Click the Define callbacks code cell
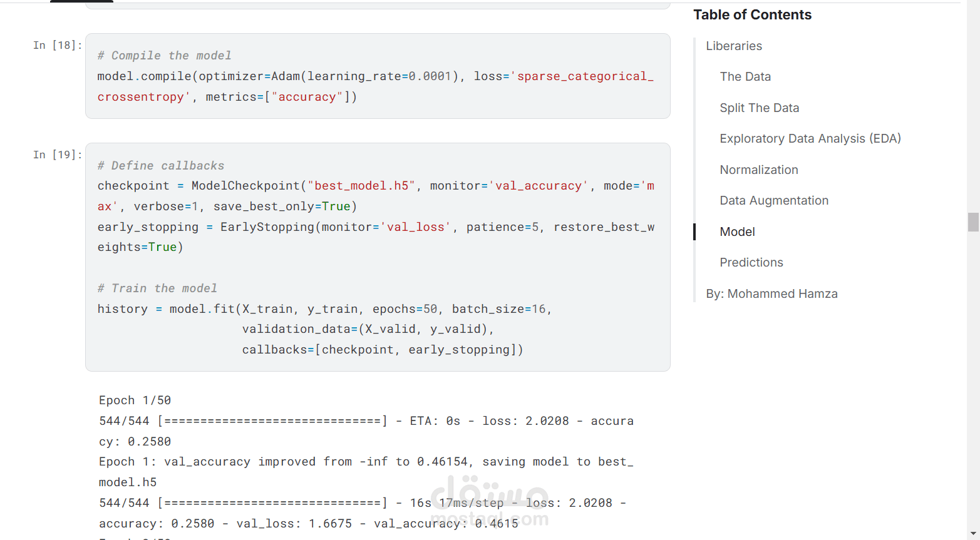Screen dimensions: 980x540 pos(377,257)
